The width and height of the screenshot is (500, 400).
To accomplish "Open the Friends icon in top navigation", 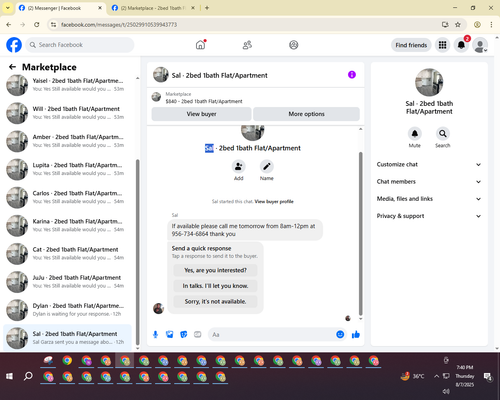I will 247,45.
